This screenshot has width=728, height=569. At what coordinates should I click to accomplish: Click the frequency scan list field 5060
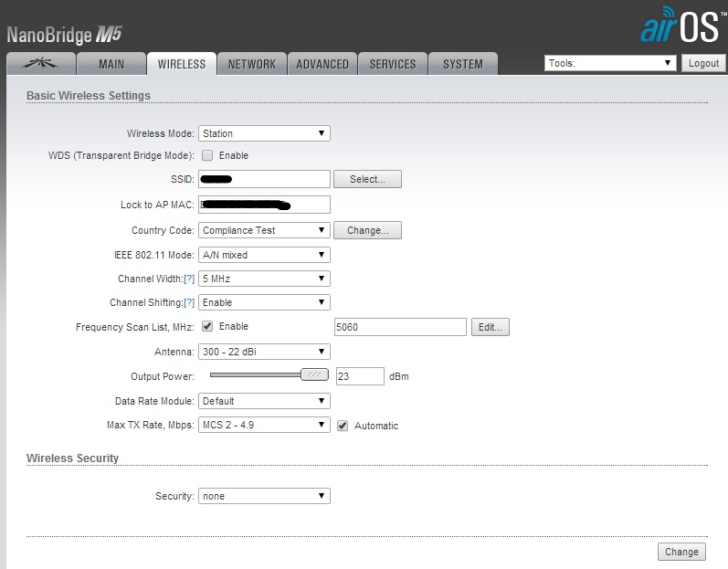point(400,327)
